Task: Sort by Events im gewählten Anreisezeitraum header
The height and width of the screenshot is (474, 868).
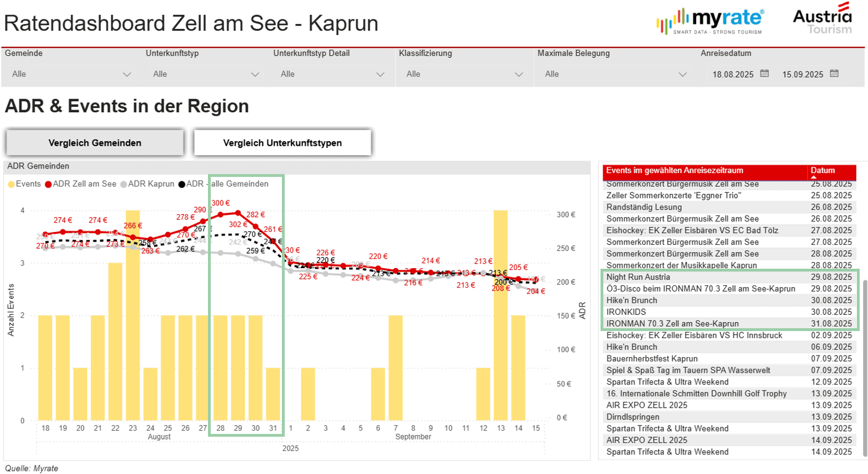Action: pos(674,171)
